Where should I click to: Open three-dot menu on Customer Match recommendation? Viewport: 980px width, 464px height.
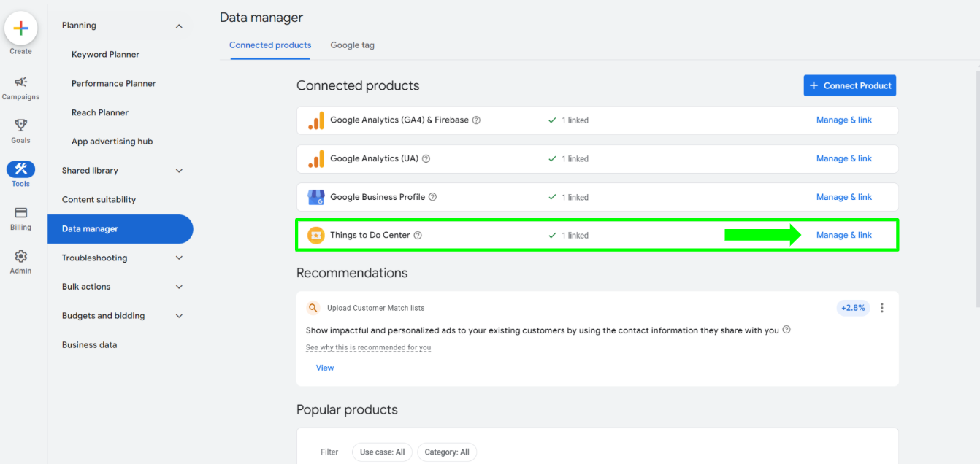click(881, 308)
